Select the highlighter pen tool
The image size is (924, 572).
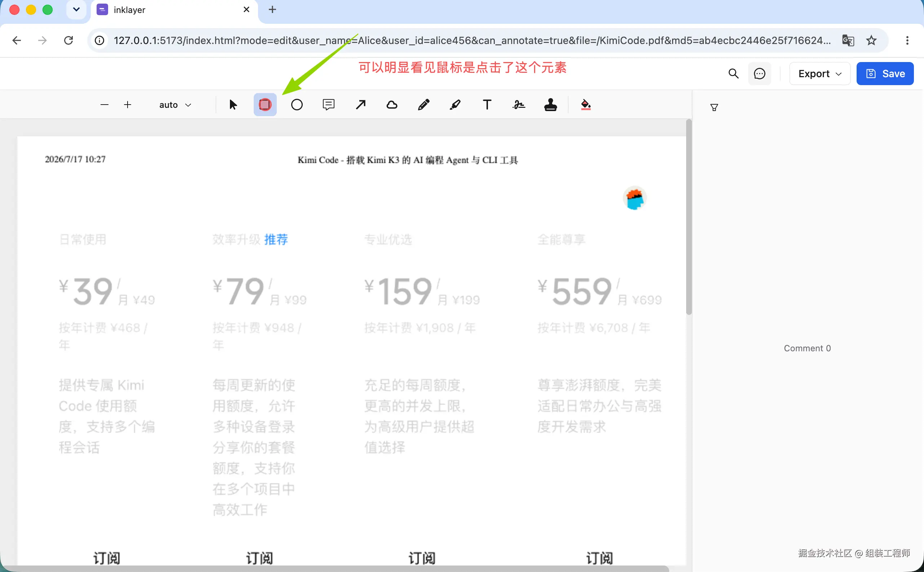pyautogui.click(x=456, y=105)
